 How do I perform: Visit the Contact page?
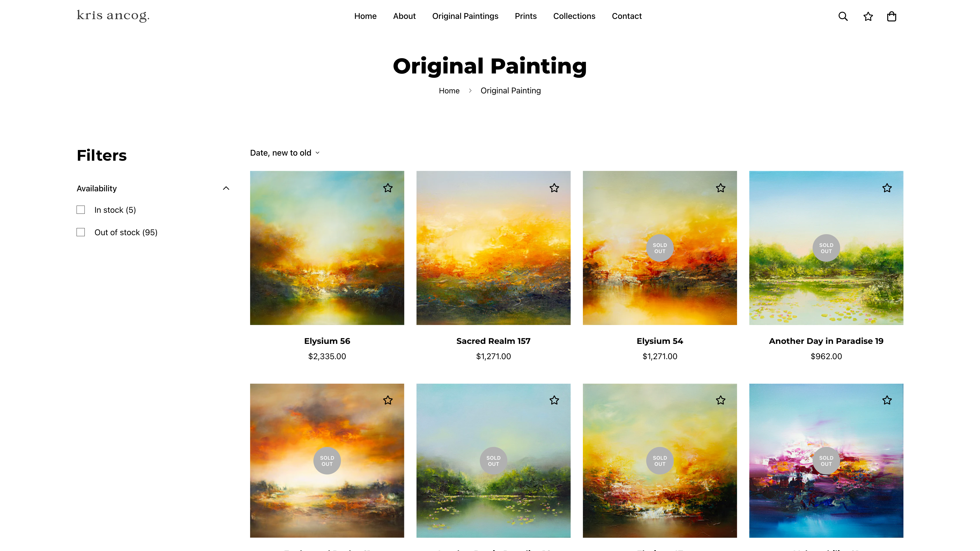(626, 16)
